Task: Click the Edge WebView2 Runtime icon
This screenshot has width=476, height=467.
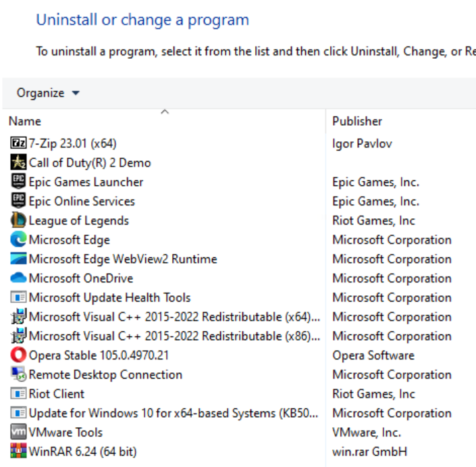Action: (18, 259)
